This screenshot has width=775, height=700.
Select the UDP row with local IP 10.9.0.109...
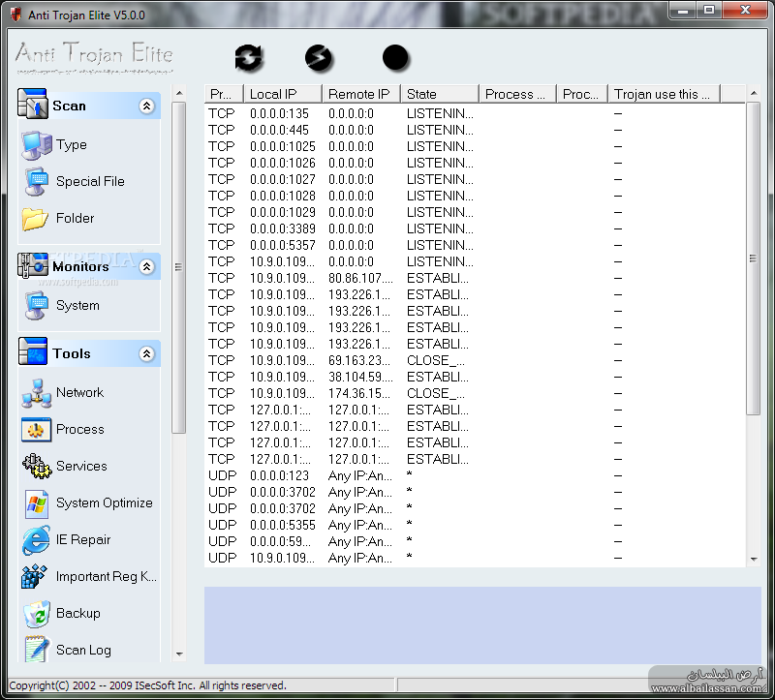475,559
